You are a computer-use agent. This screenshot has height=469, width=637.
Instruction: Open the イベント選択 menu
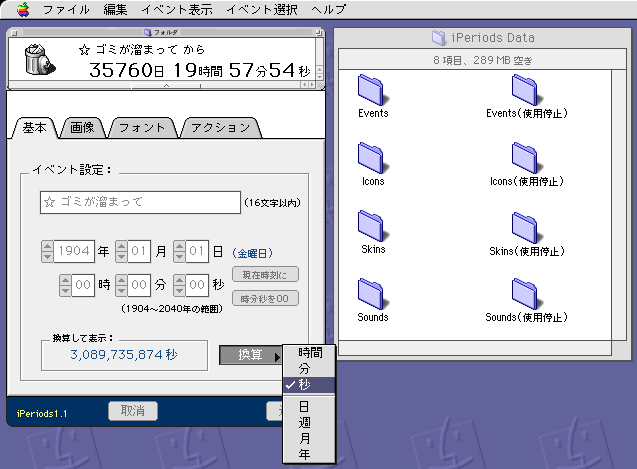262,9
